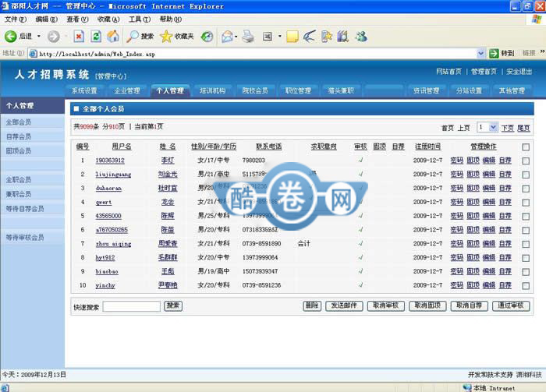The width and height of the screenshot is (546, 392).
Task: Click the star document toolbar icon
Action: click(326, 36)
